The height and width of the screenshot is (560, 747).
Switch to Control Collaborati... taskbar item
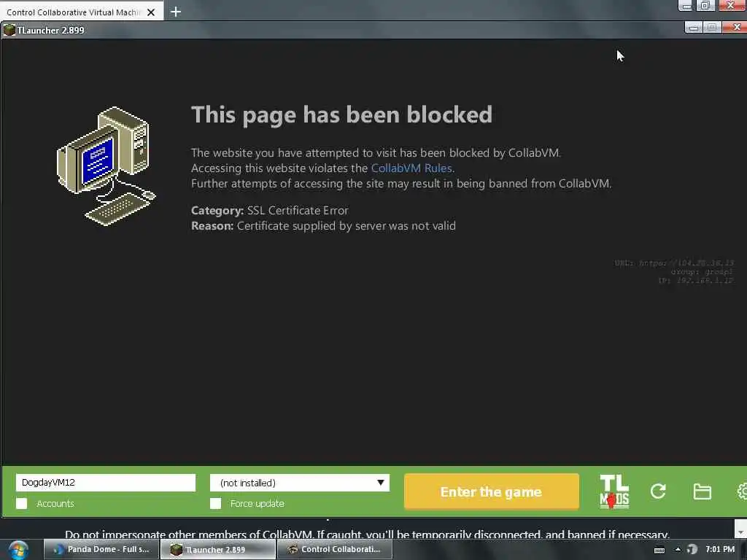pos(334,550)
